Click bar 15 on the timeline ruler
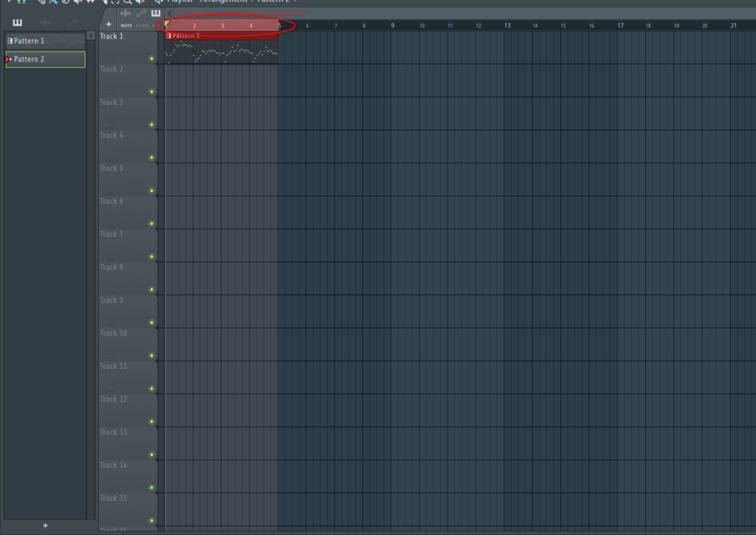Viewport: 756px width, 535px height. (563, 26)
